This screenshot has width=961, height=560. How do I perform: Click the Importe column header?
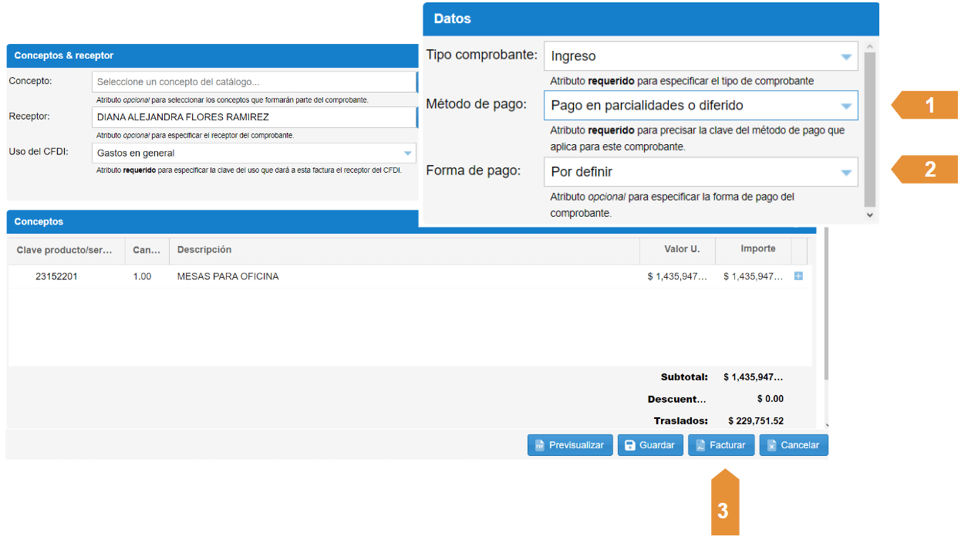tap(752, 249)
